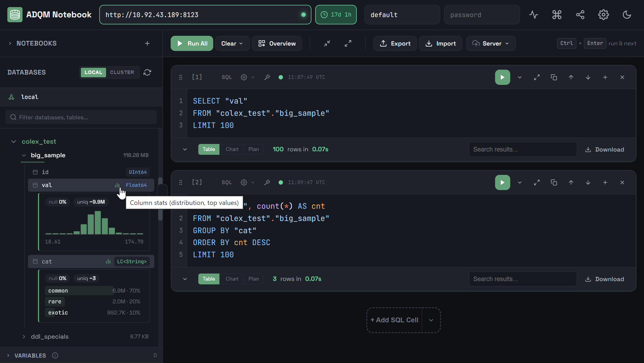Move cell [1] down
The width and height of the screenshot is (644, 363).
coord(588,77)
